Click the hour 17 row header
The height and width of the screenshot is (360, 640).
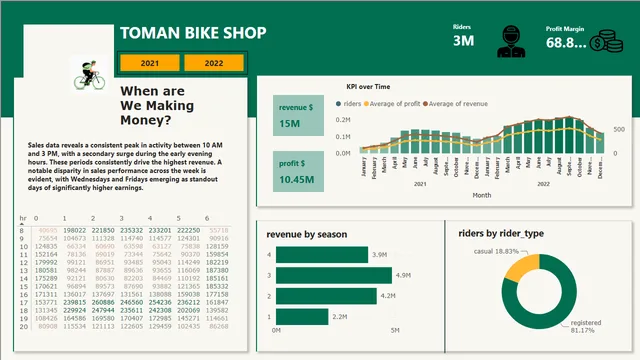[24, 303]
